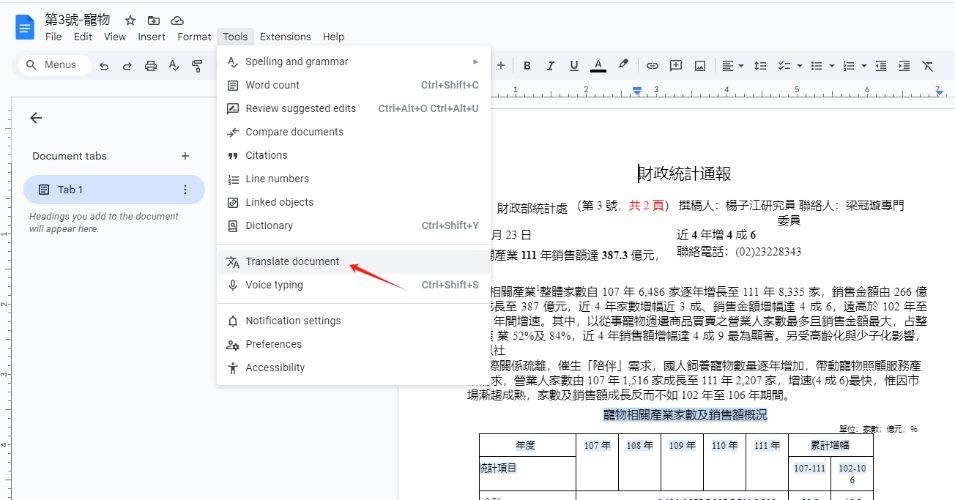Click the spell check toolbar icon
The image size is (955, 500).
tap(174, 66)
